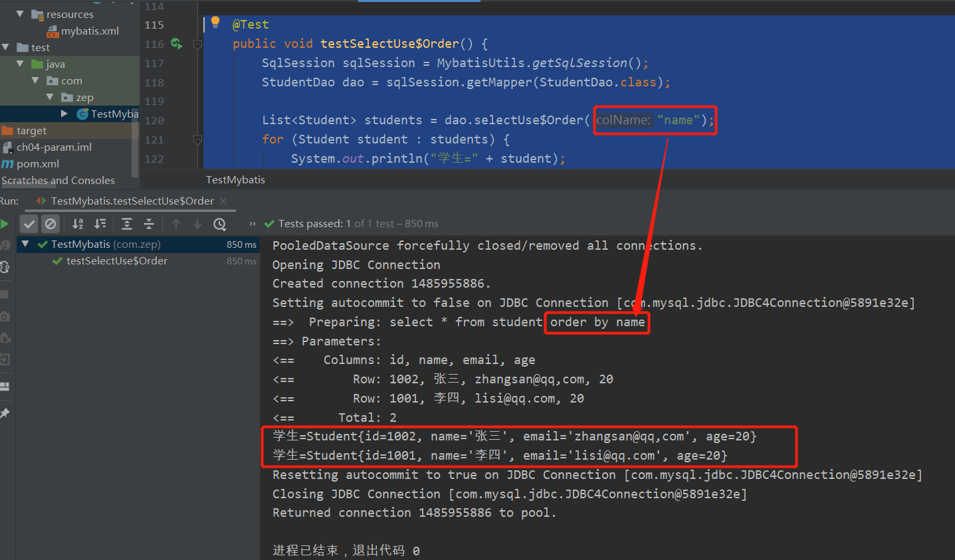The image size is (955, 560).
Task: Go to next failed test arrow
Action: click(x=197, y=224)
